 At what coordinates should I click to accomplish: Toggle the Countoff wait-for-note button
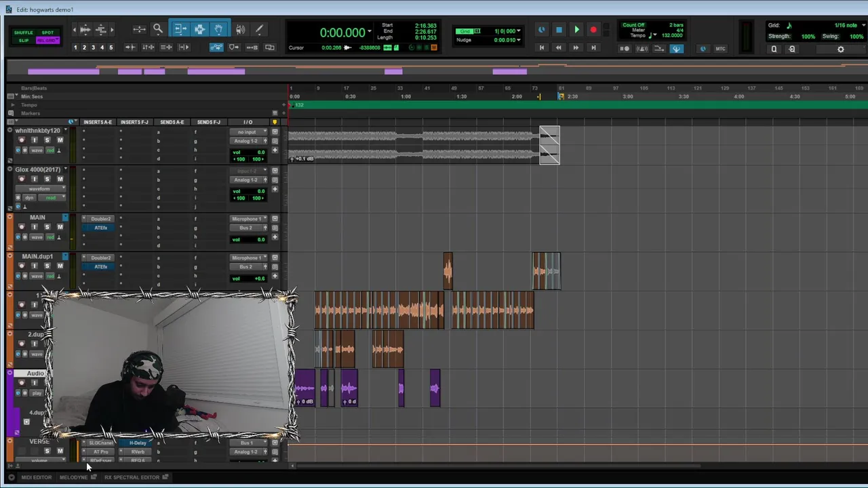pyautogui.click(x=625, y=48)
